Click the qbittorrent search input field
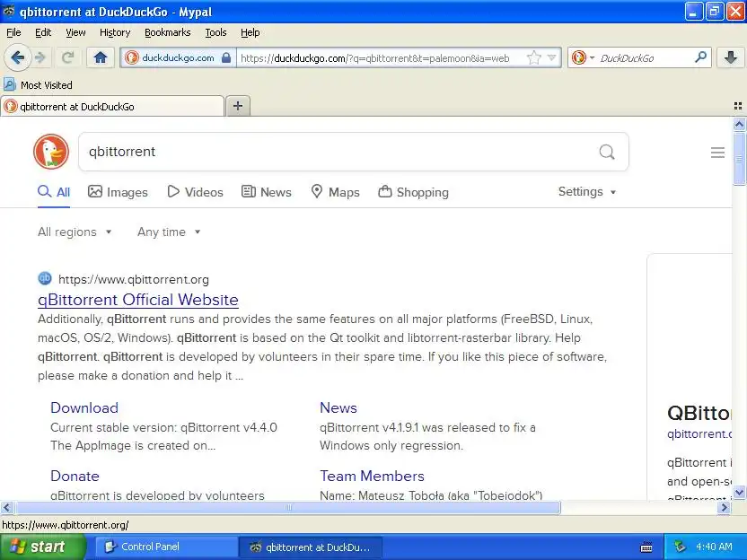Screen dimensions: 747x560 point(338,152)
